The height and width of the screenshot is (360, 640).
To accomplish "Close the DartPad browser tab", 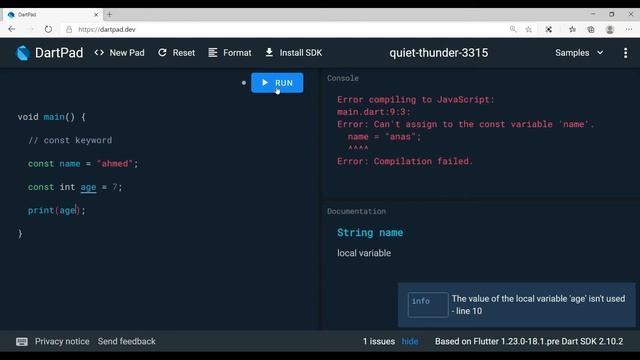I will click(96, 14).
